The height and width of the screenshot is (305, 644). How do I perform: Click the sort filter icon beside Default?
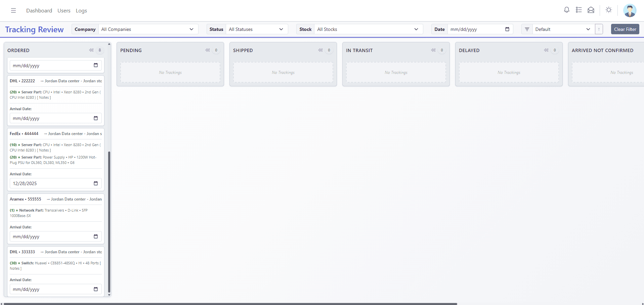(x=527, y=29)
